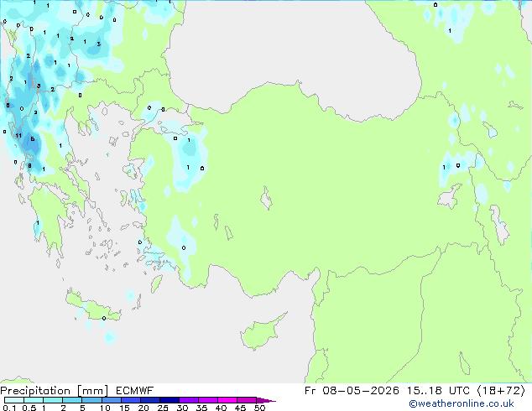
Task: Click the legend label '35'
Action: click(201, 408)
